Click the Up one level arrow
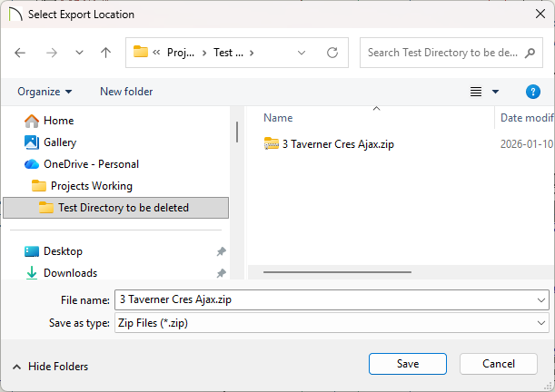The height and width of the screenshot is (392, 555). (x=105, y=53)
